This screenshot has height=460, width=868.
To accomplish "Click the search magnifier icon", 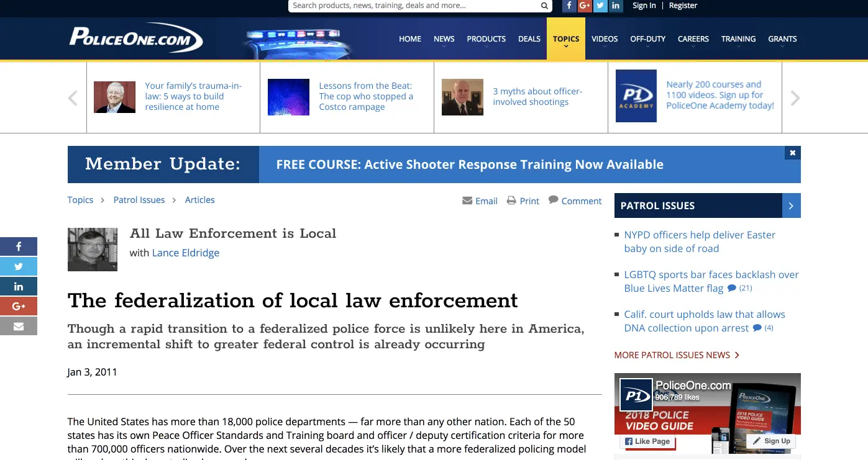I will (x=544, y=6).
